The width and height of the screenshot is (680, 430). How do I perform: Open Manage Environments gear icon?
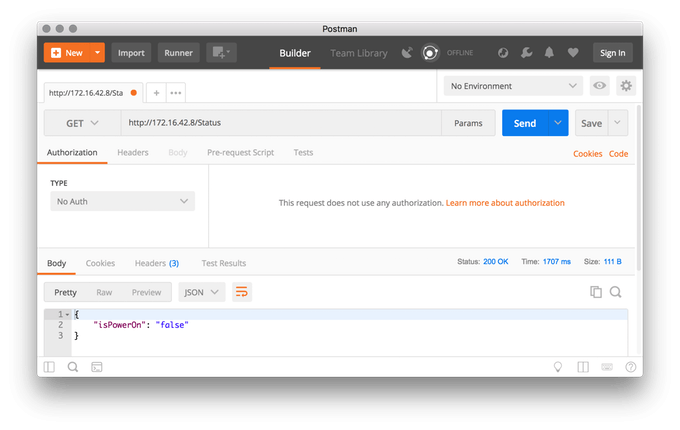tap(626, 87)
